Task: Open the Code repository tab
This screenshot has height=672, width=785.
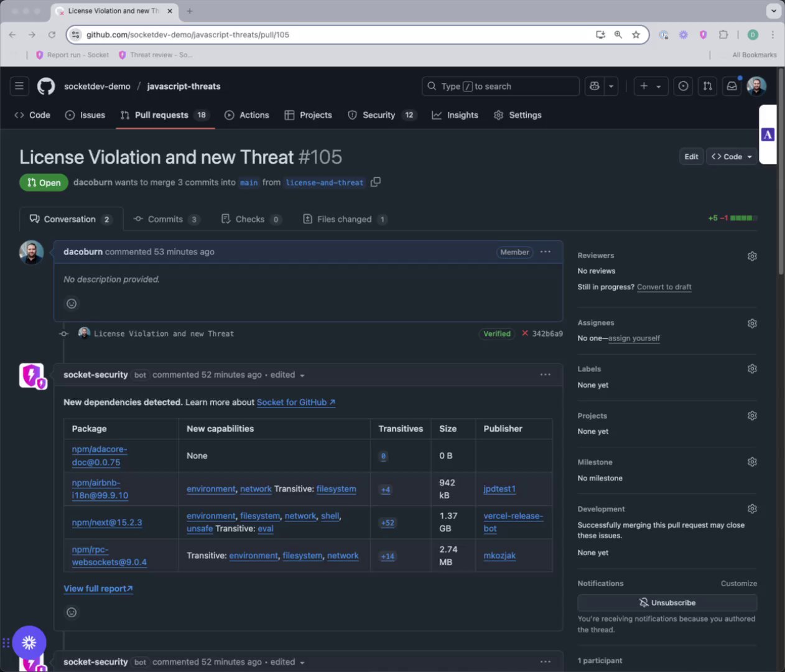Action: (32, 115)
